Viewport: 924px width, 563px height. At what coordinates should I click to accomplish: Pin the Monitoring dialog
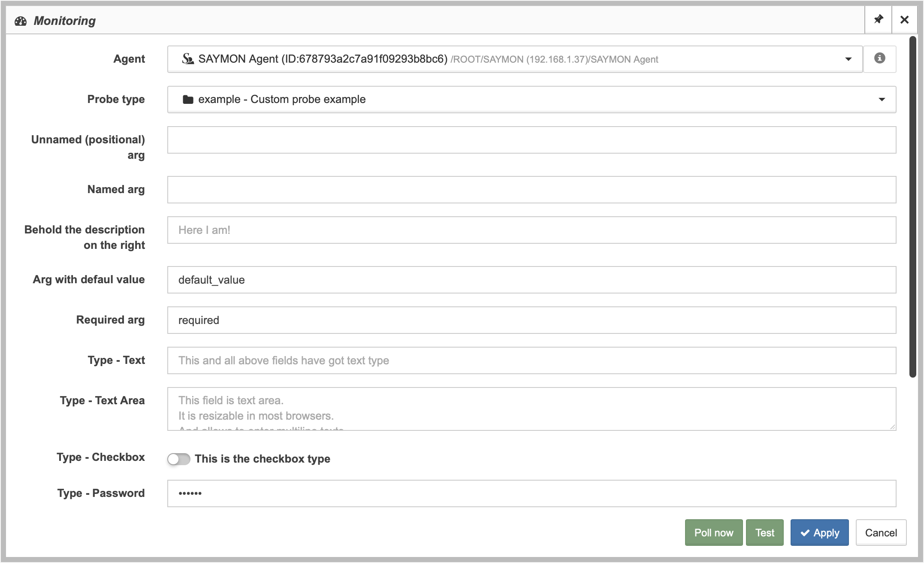[878, 20]
